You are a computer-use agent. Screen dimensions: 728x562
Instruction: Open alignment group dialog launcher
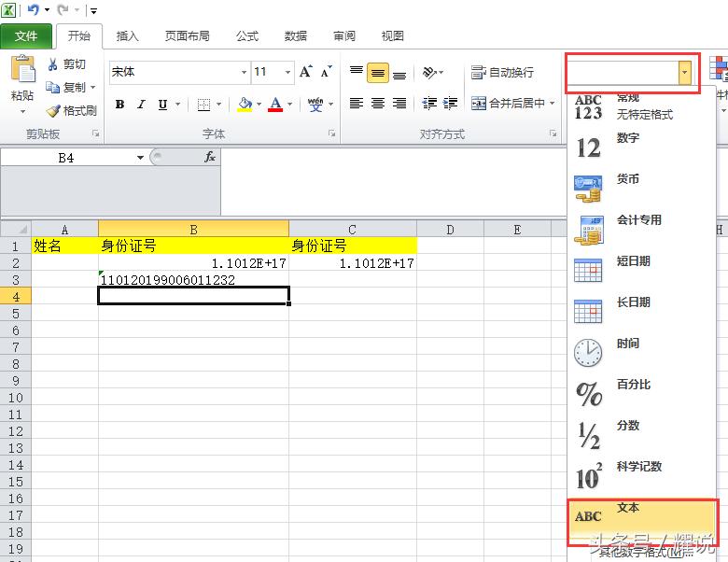pyautogui.click(x=553, y=133)
